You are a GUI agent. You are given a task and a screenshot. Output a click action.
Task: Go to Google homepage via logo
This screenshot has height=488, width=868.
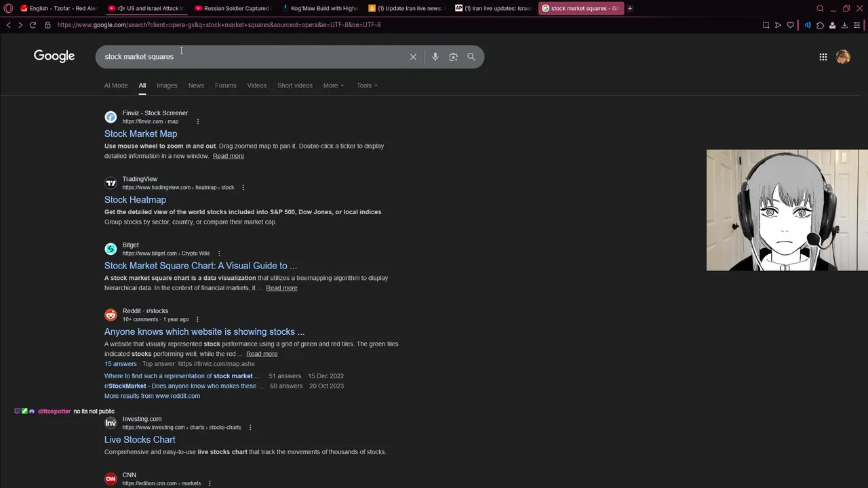(54, 56)
